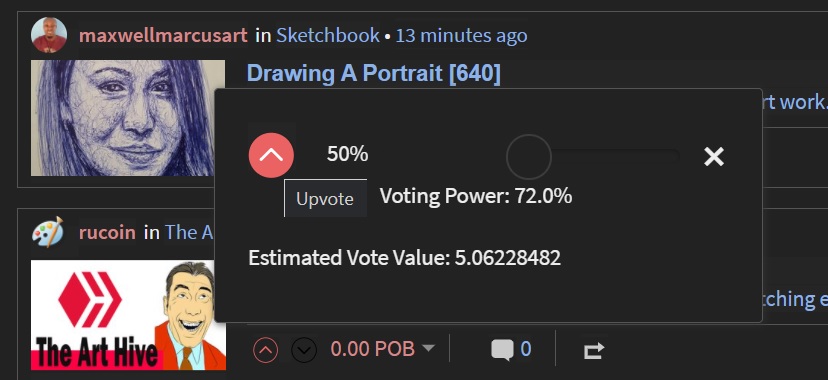This screenshot has height=380, width=828.
Task: Open the maxwellmarcusart username link
Action: (x=163, y=36)
